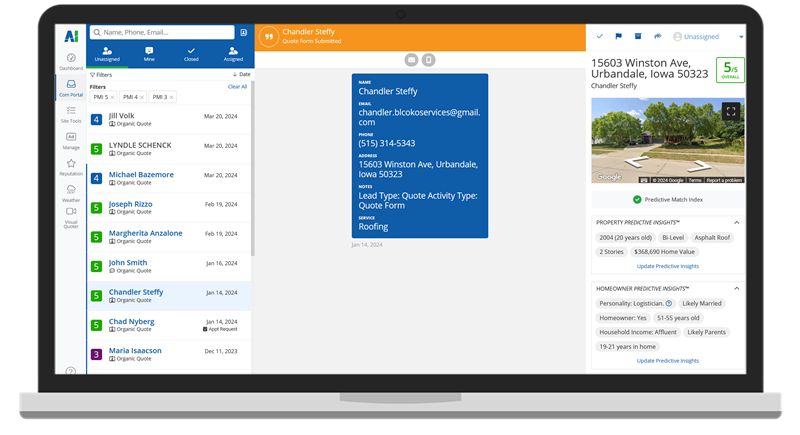800x435 pixels.
Task: Open Michael Bazemore conversation
Action: tap(169, 178)
